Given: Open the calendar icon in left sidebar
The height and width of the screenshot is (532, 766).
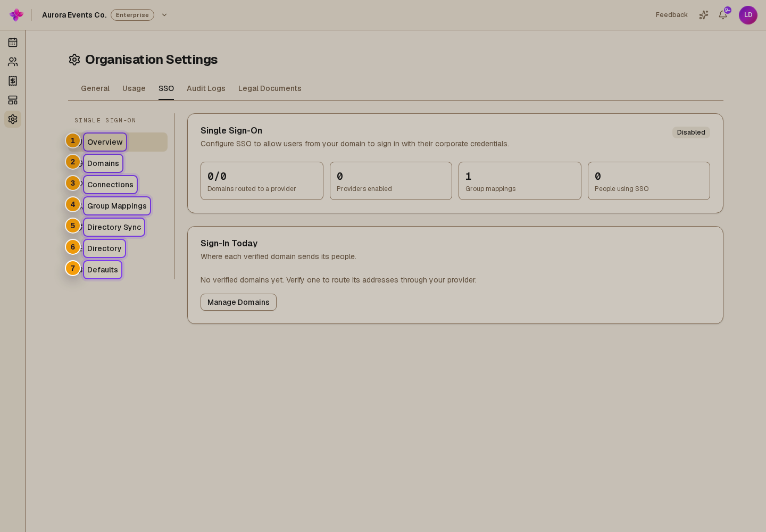Looking at the screenshot, I should [x=13, y=43].
